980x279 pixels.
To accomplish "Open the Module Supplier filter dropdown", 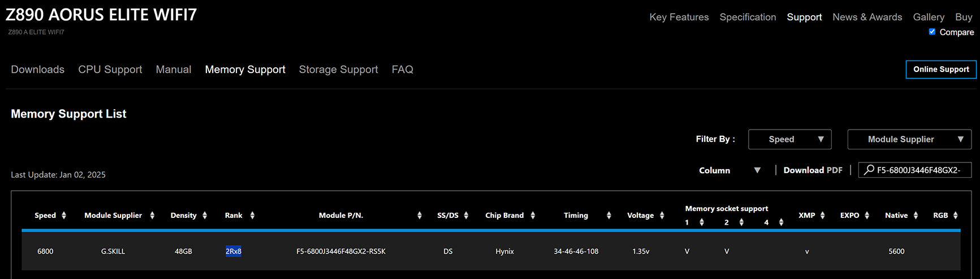I will pos(909,139).
